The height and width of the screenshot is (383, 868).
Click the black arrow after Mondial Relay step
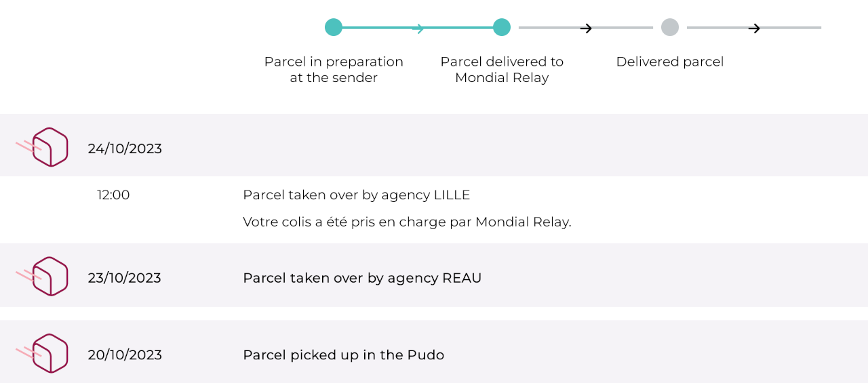point(587,28)
